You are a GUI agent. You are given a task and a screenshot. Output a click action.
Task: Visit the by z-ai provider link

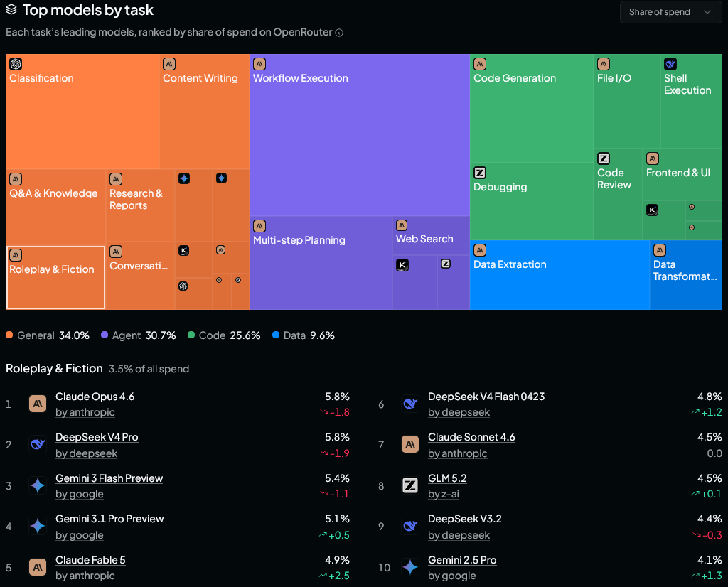(444, 494)
